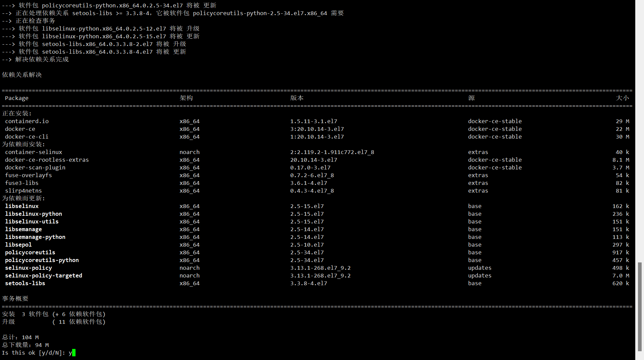Click the 总计: 104 M line
644x360 pixels.
point(20,337)
